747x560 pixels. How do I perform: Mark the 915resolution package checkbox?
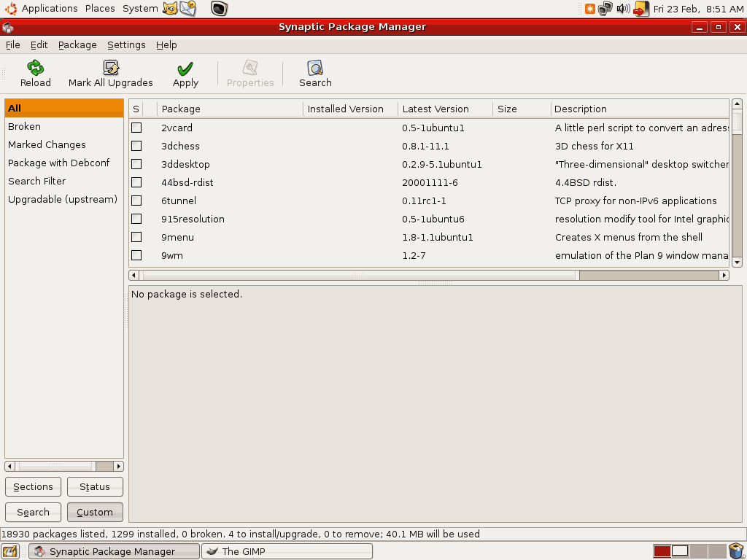(136, 219)
